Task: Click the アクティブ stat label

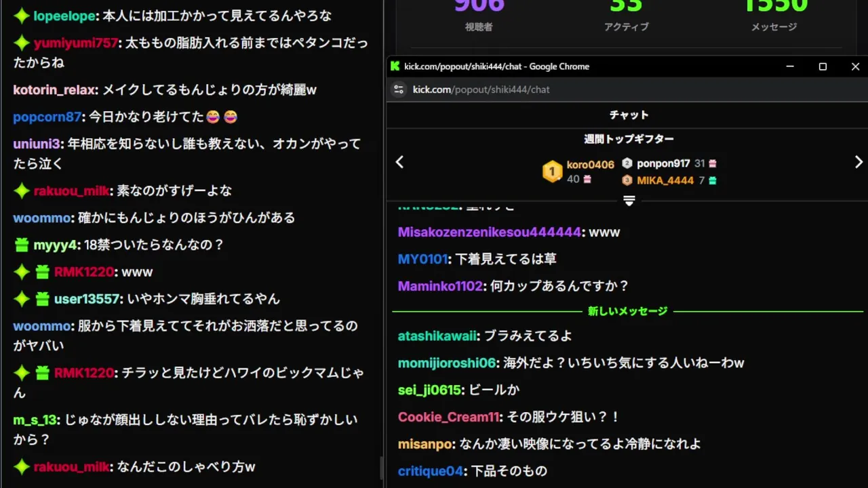Action: click(626, 27)
